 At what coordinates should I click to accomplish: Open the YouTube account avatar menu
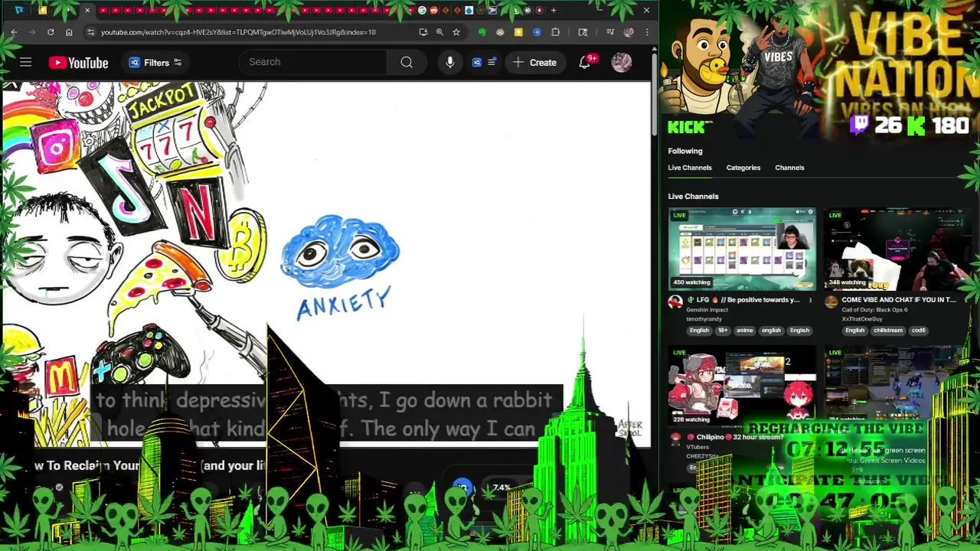622,63
